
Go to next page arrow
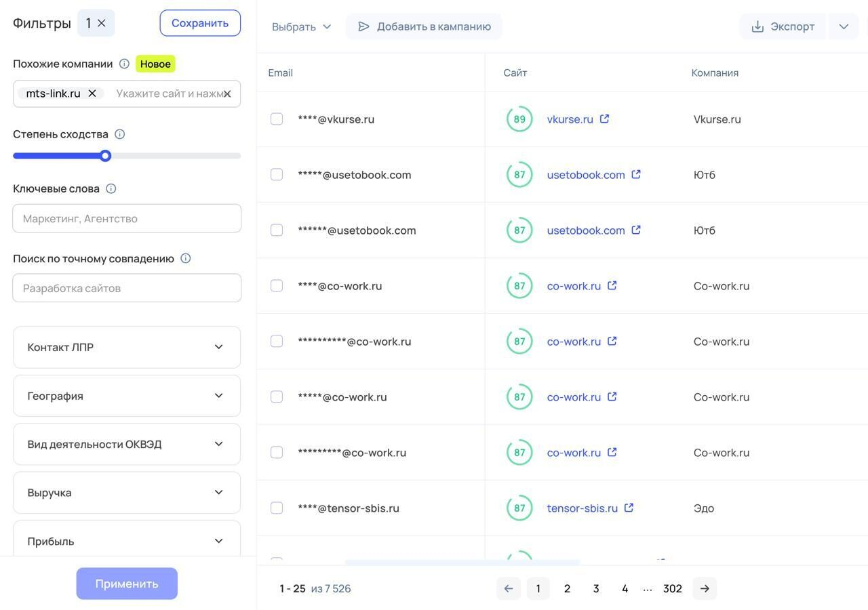705,588
